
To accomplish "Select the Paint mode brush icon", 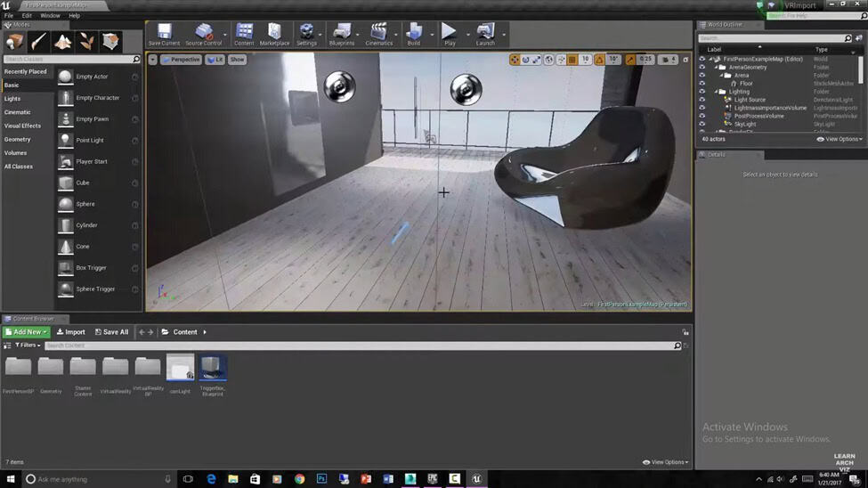I will [x=39, y=41].
